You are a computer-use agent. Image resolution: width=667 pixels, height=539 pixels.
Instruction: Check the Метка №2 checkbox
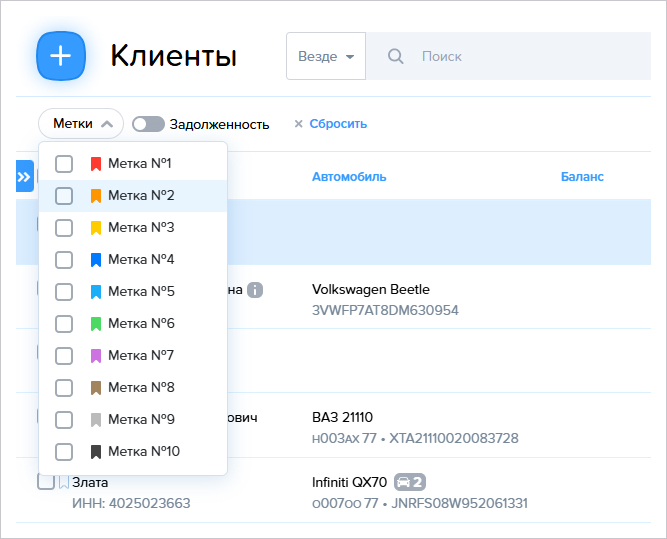point(64,196)
